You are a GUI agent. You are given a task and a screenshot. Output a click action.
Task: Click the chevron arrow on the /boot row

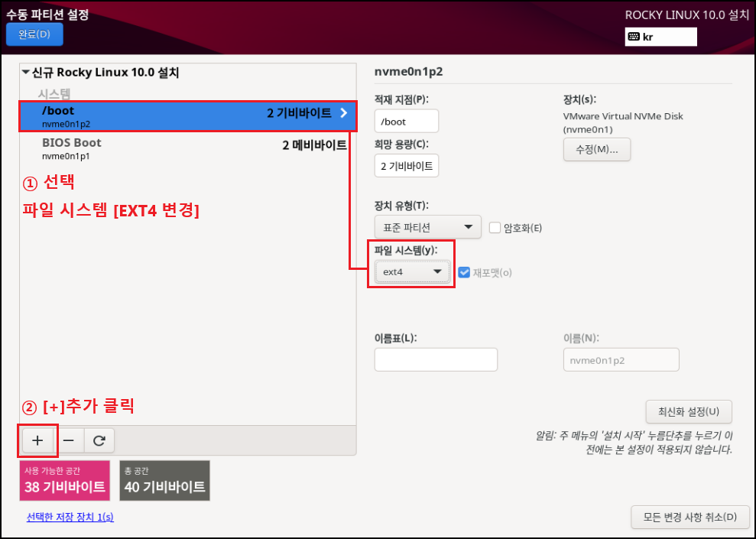click(x=344, y=113)
